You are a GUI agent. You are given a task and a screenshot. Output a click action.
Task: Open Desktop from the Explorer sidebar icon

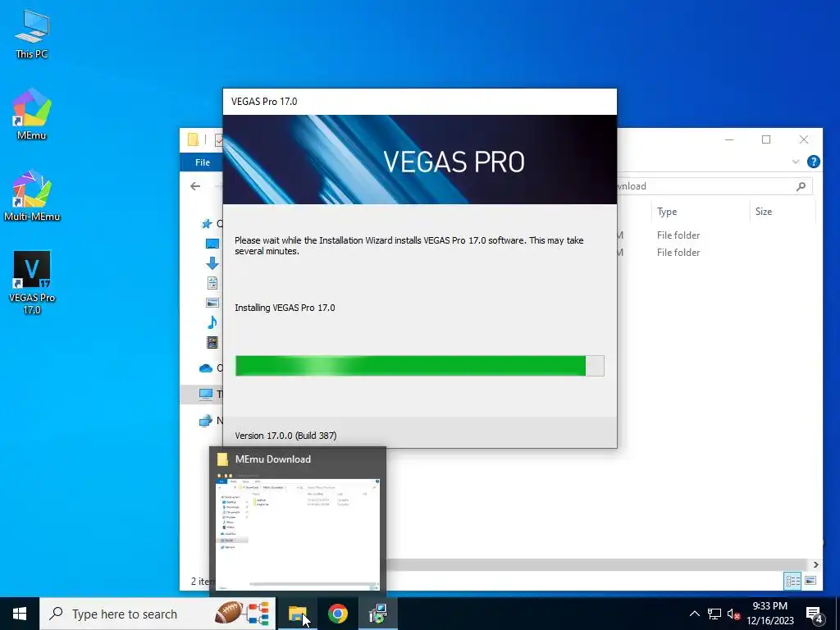212,244
